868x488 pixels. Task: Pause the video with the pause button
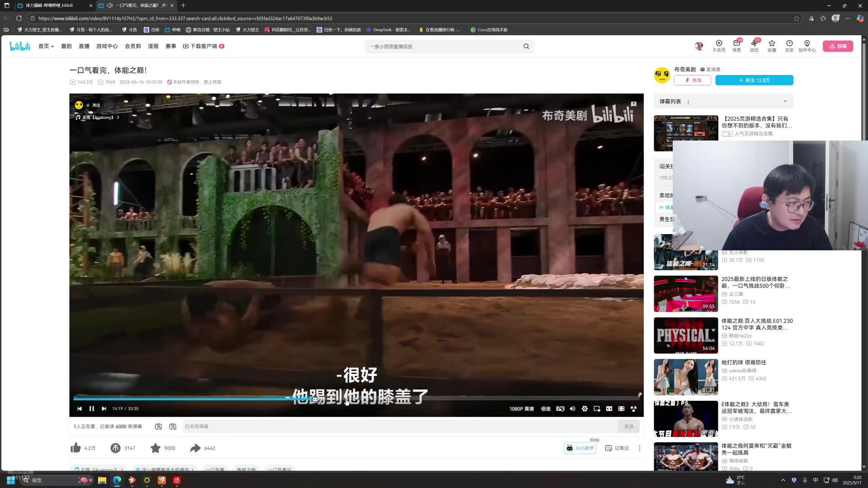point(92,408)
